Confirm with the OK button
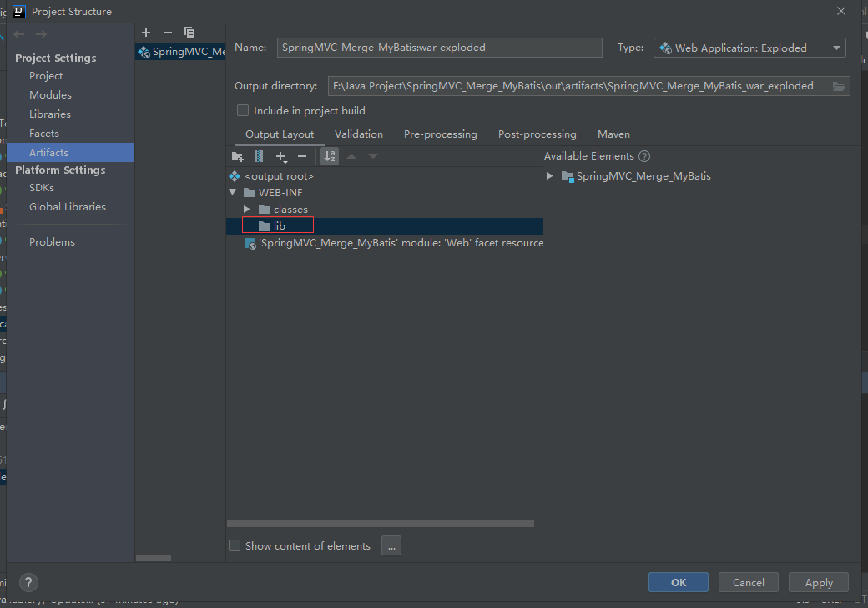868x608 pixels. coord(678,583)
